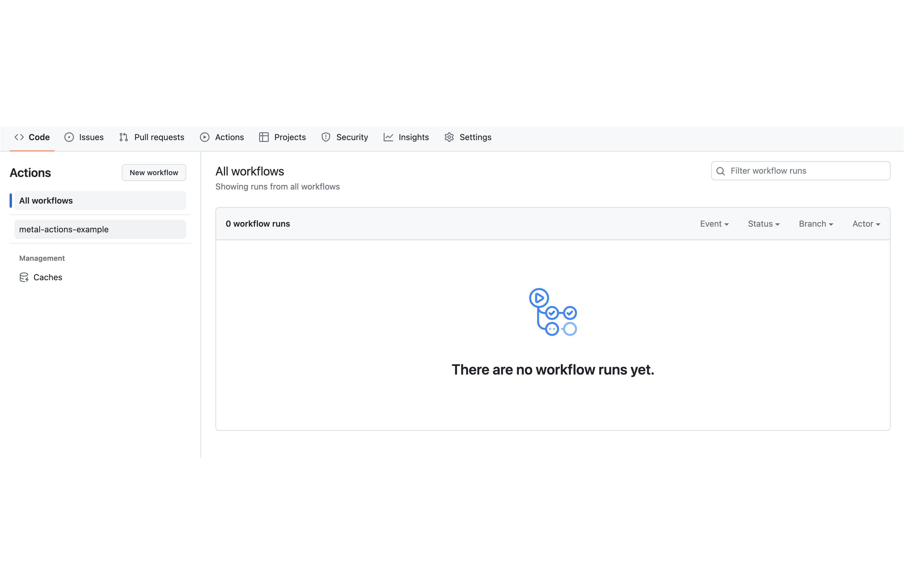Click the Issues clock icon
This screenshot has width=905, height=588.
(69, 137)
